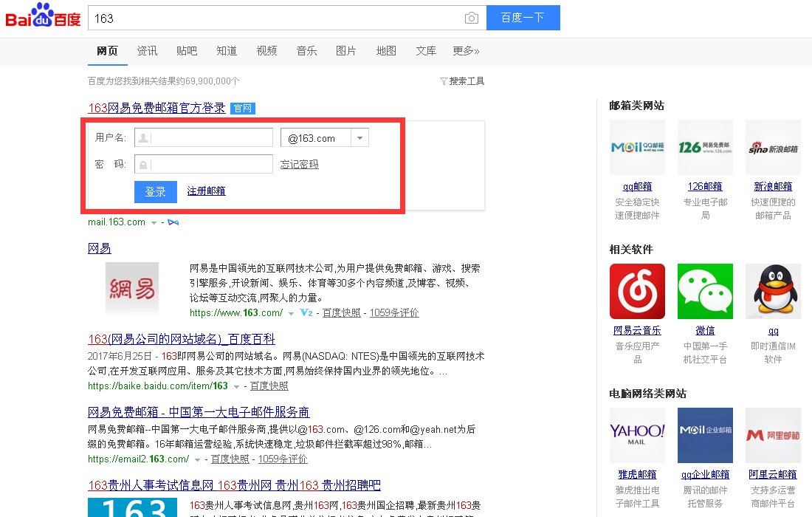The height and width of the screenshot is (517, 812).
Task: Open the 163 百度百科 result
Action: coord(182,339)
